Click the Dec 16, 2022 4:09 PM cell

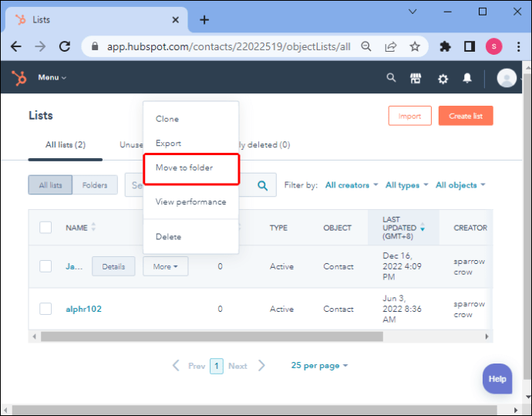coord(402,266)
